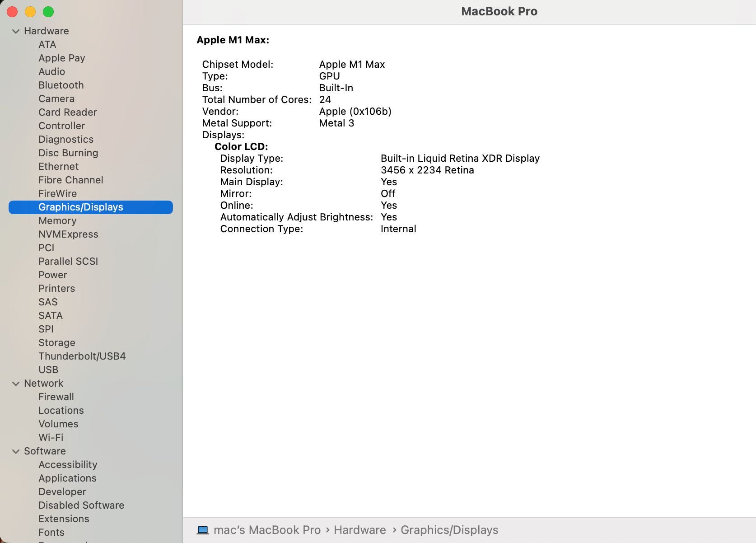Click the Built-in Liquid Retina XDR Display value
Viewport: 756px width, 543px height.
460,158
